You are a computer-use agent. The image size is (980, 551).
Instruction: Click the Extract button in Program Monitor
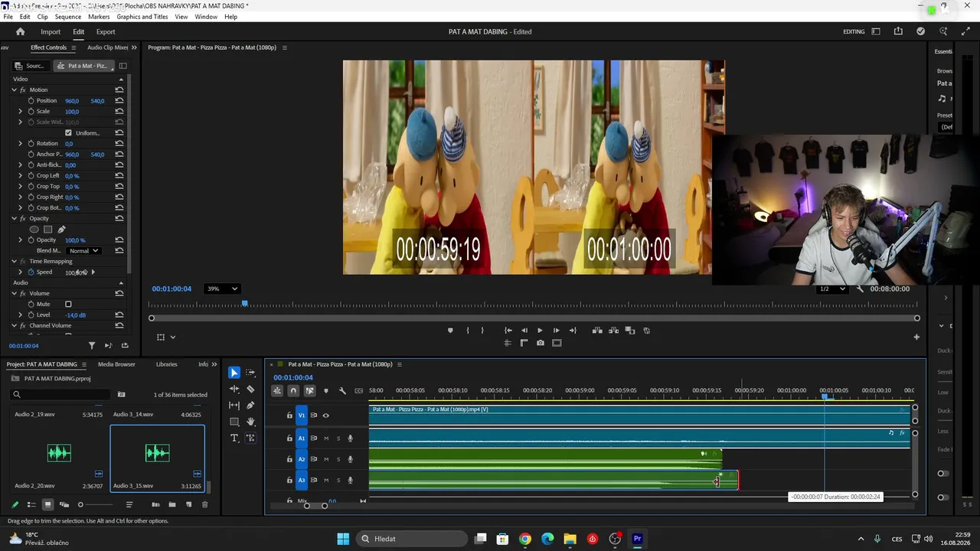pyautogui.click(x=614, y=331)
